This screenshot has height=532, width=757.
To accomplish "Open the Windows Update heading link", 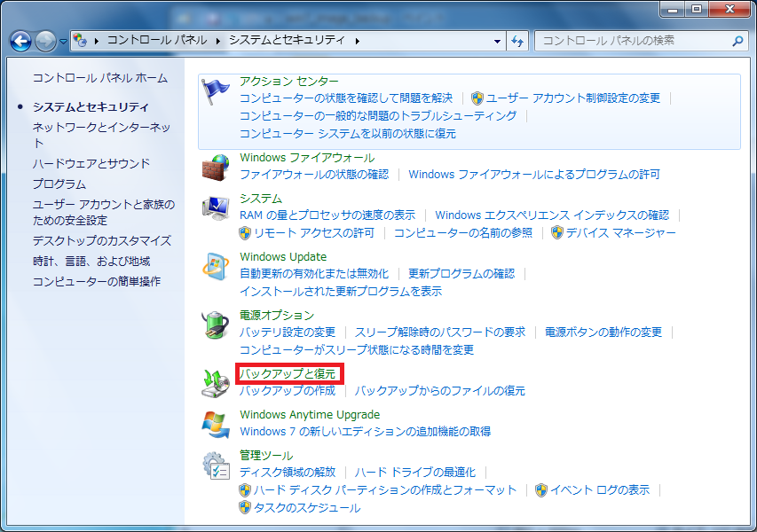I will point(283,256).
